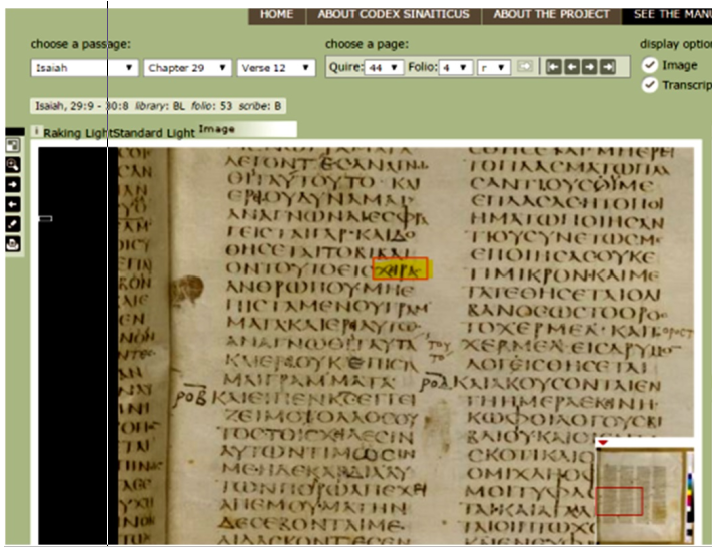Switch to Standard Light view

point(154,133)
